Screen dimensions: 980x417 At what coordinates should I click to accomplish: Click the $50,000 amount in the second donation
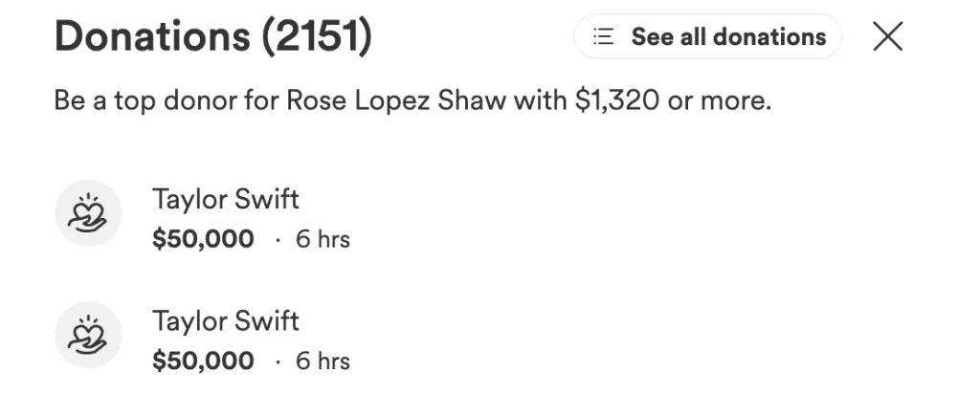coord(203,362)
